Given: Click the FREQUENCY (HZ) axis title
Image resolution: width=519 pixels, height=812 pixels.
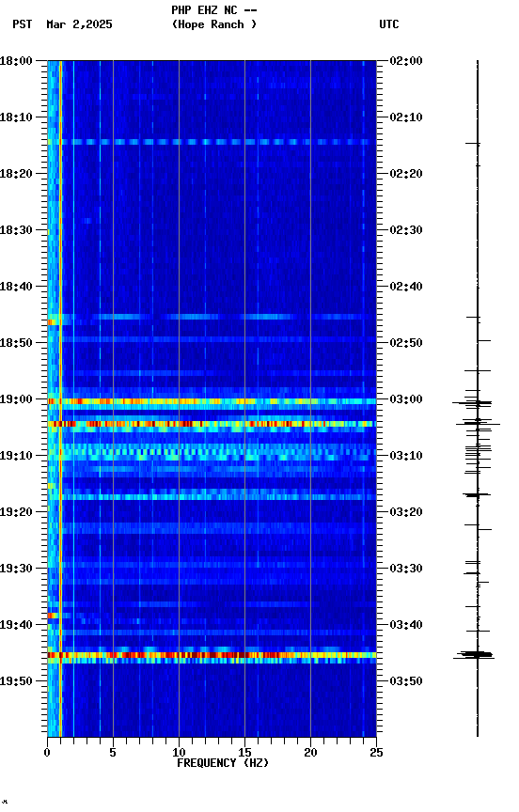Looking at the screenshot, I should coord(223,764).
